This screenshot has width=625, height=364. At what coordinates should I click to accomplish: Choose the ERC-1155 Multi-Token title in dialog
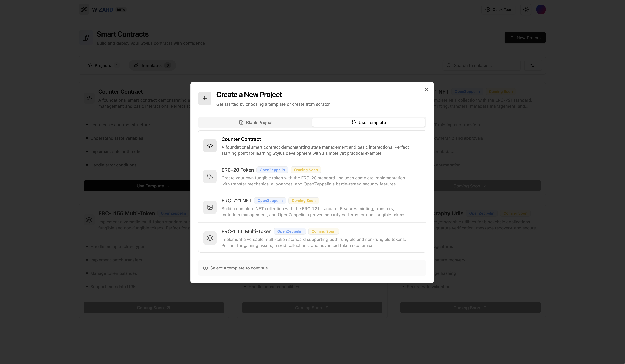tap(246, 231)
